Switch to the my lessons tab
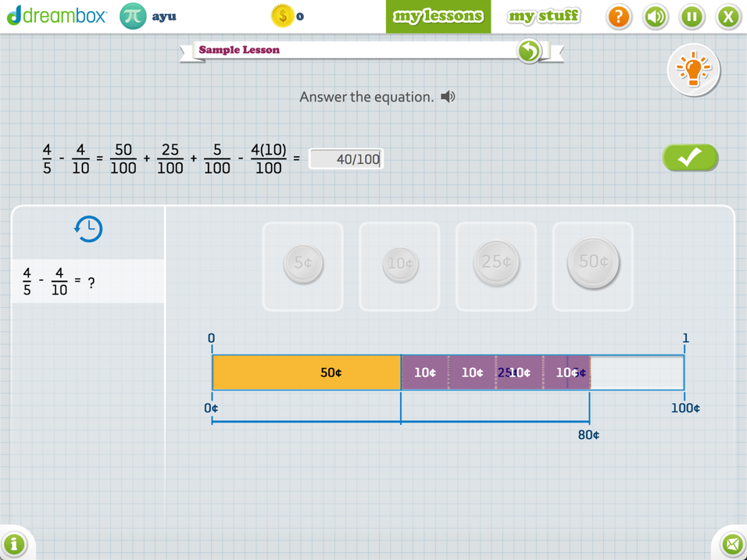The width and height of the screenshot is (747, 560). (x=438, y=16)
